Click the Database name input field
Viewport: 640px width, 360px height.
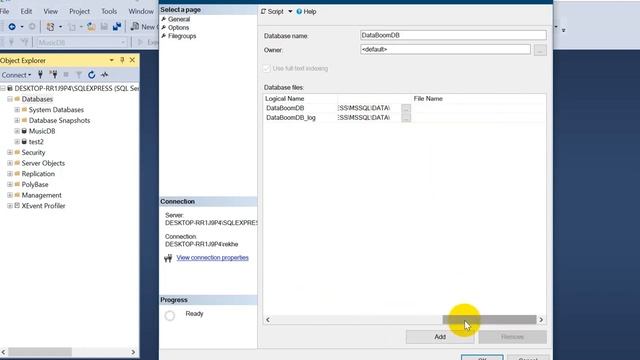point(453,35)
